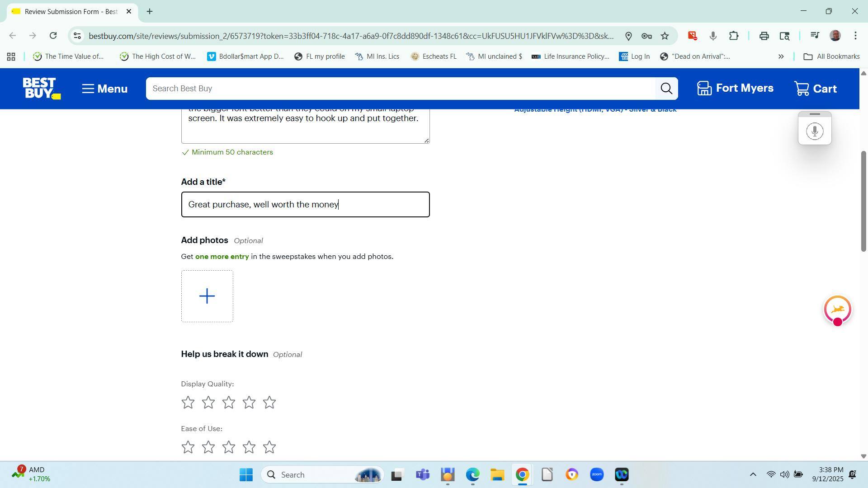Open FL my profile bookmark
This screenshot has height=488, width=868.
pyautogui.click(x=320, y=57)
